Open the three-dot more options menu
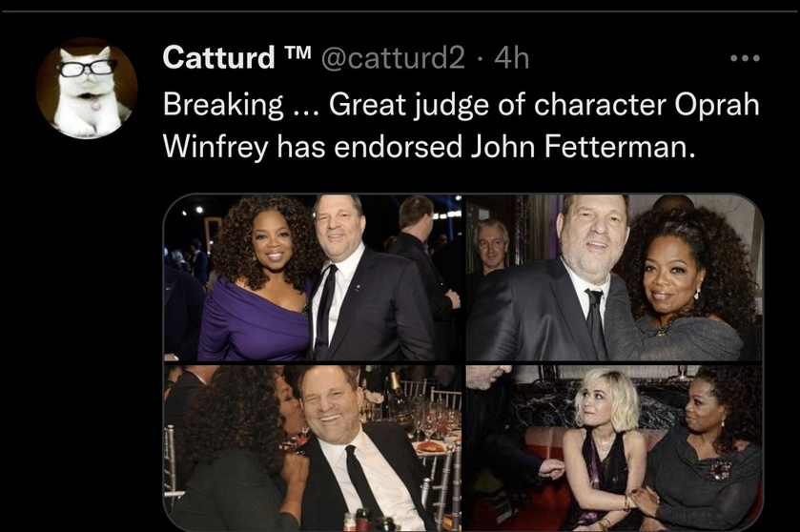This screenshot has width=800, height=532. pos(744,59)
